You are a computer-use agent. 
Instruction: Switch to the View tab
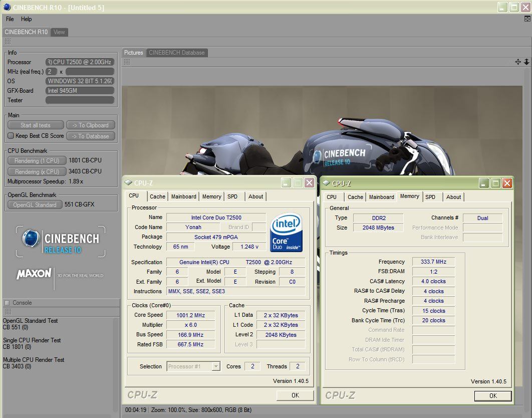(x=59, y=32)
